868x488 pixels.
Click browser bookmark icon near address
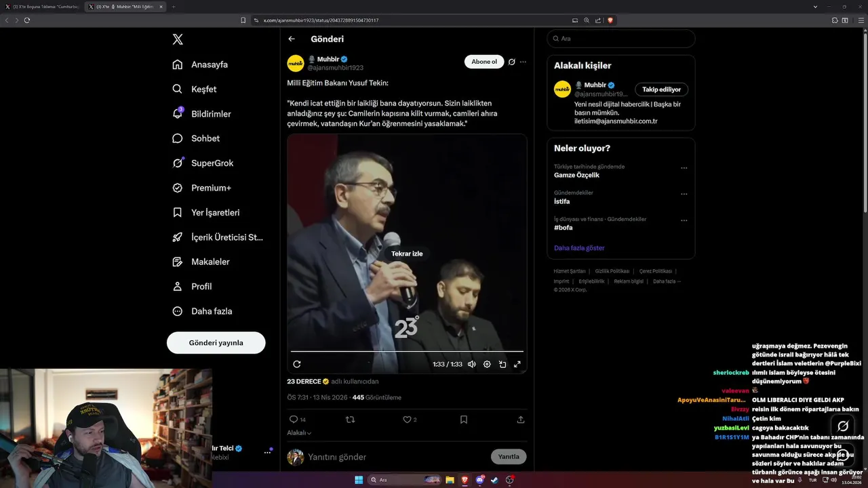coord(243,20)
